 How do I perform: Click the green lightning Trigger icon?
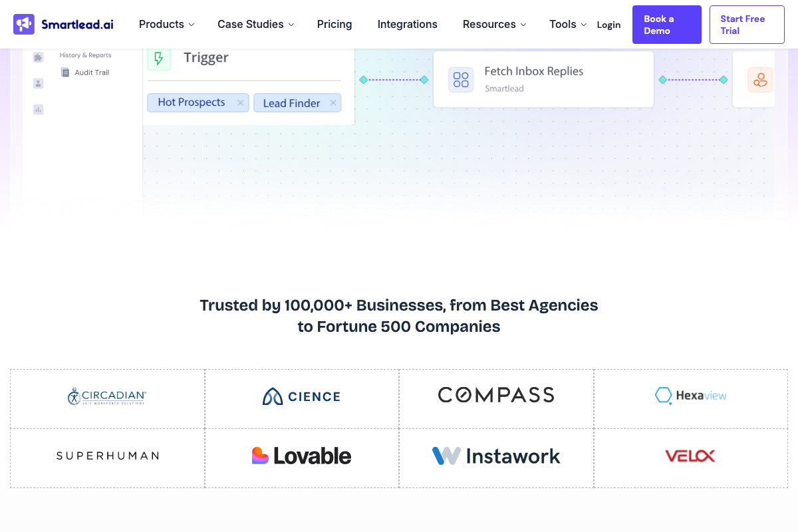click(159, 59)
